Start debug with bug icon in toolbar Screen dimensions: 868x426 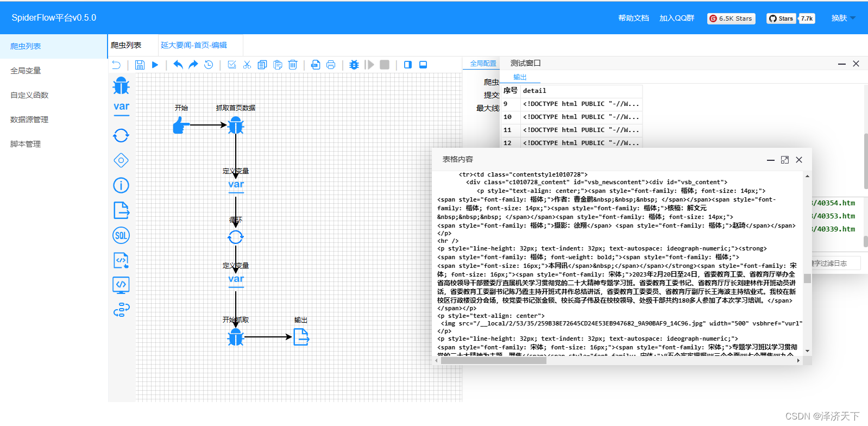[x=354, y=65]
